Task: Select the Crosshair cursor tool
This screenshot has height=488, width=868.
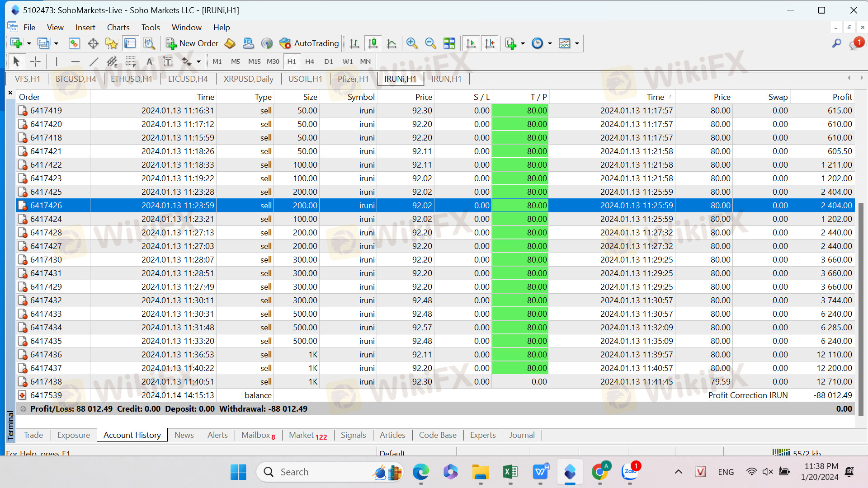Action: tap(35, 61)
